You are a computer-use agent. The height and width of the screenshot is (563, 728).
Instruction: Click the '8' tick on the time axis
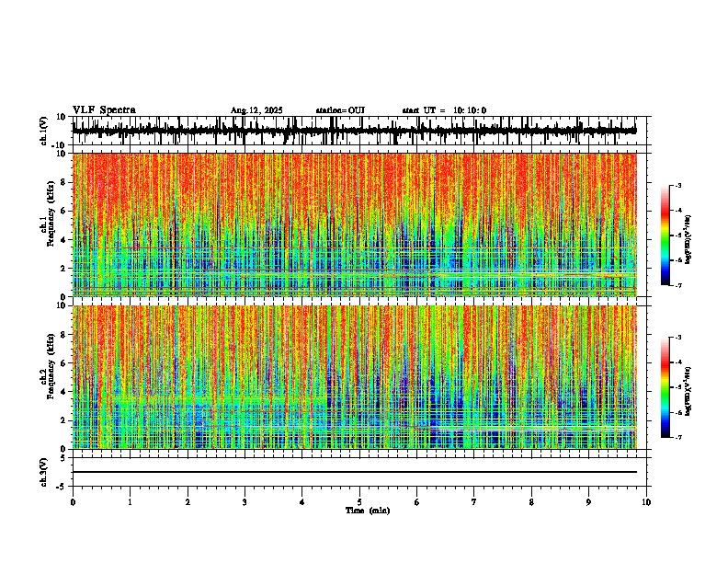[531, 502]
